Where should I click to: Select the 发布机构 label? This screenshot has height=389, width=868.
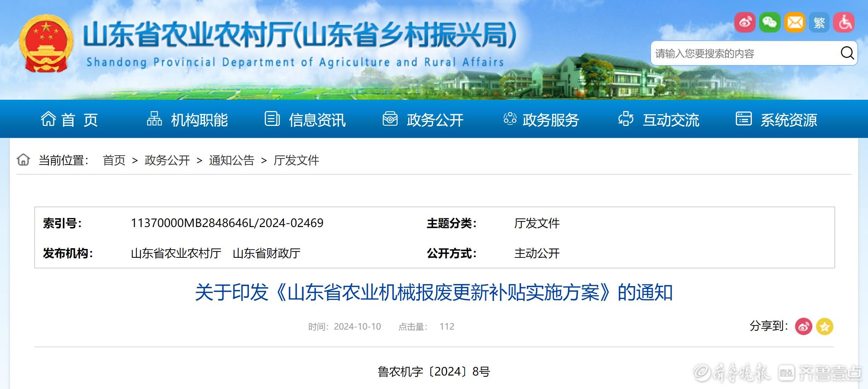coord(68,253)
